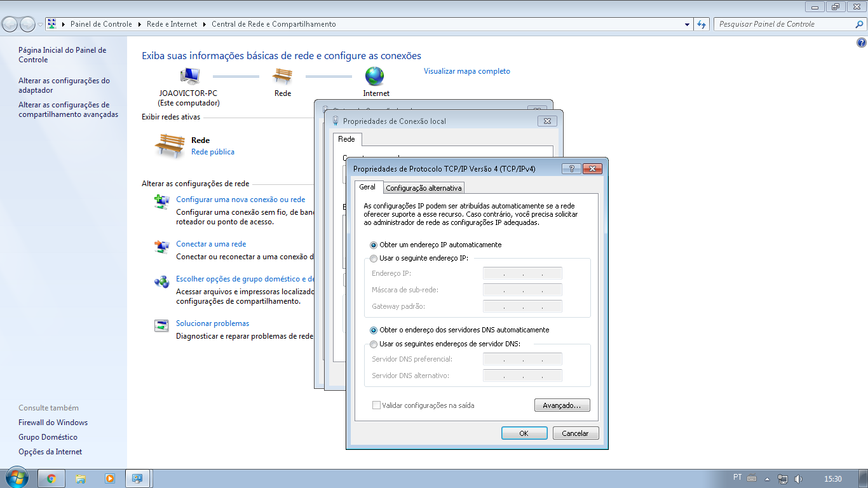Expand the arrow after 'Rede e Internet' breadcrumb
Image resolution: width=868 pixels, height=488 pixels.
(x=205, y=24)
